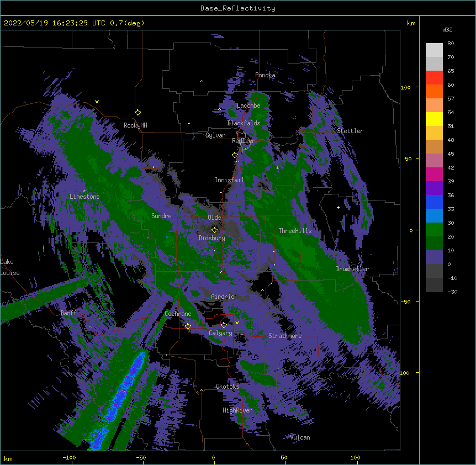Screen dimensions: 476x465
Task: Pick the light gray 70-80 dBZ swatch
Action: [434, 50]
